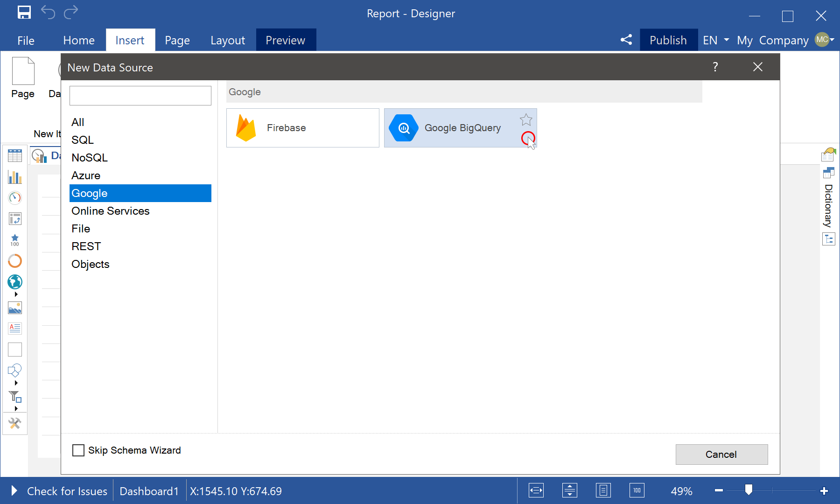Open the toolbox settings wrench icon
Image resolution: width=840 pixels, height=504 pixels.
click(x=15, y=423)
